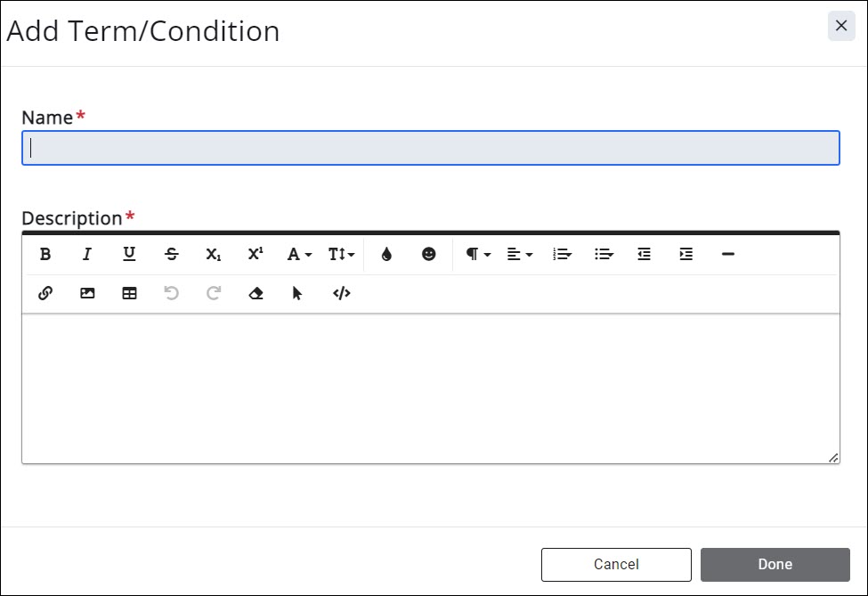Image resolution: width=868 pixels, height=596 pixels.
Task: Open the emoticons picker
Action: coord(429,255)
